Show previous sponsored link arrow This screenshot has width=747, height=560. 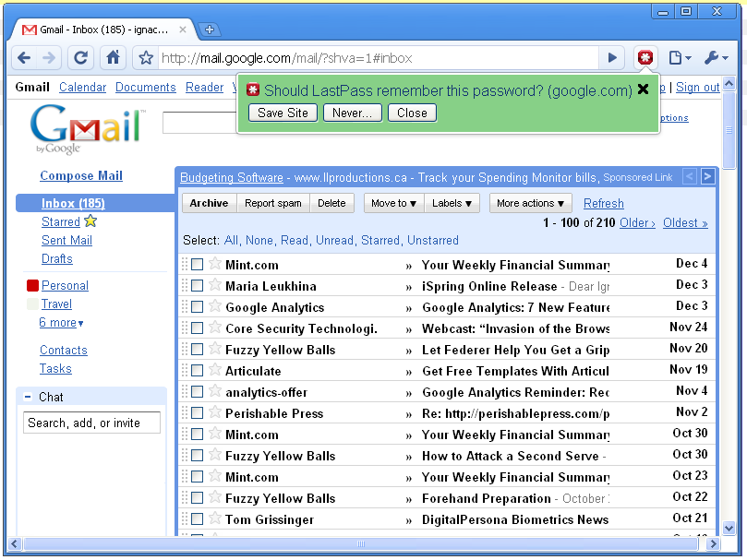690,176
